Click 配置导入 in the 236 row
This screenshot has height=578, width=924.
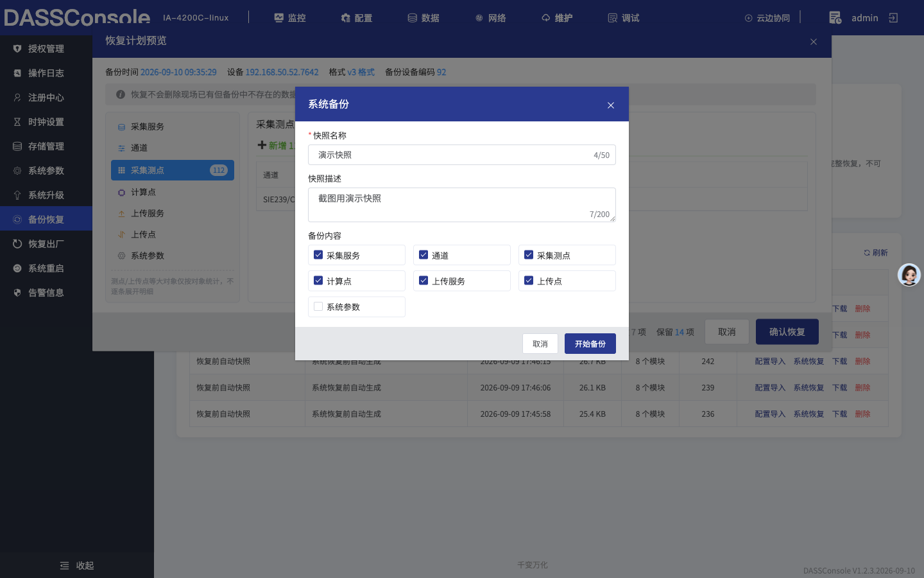(x=770, y=414)
